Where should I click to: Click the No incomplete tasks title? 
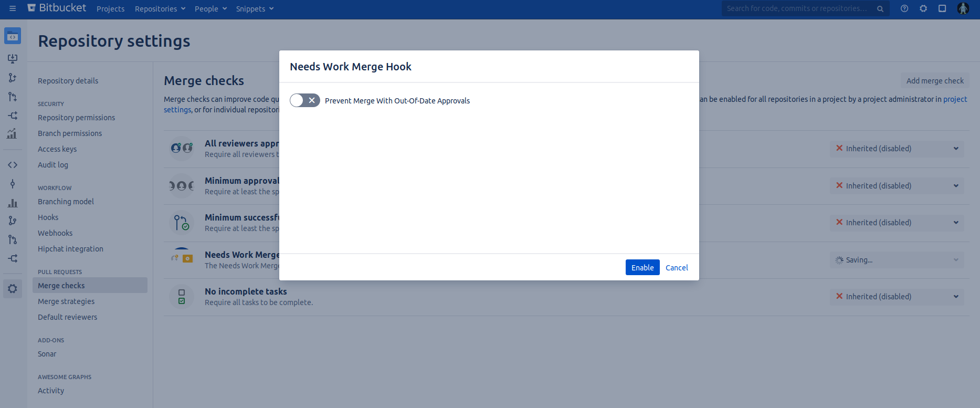[x=246, y=291]
